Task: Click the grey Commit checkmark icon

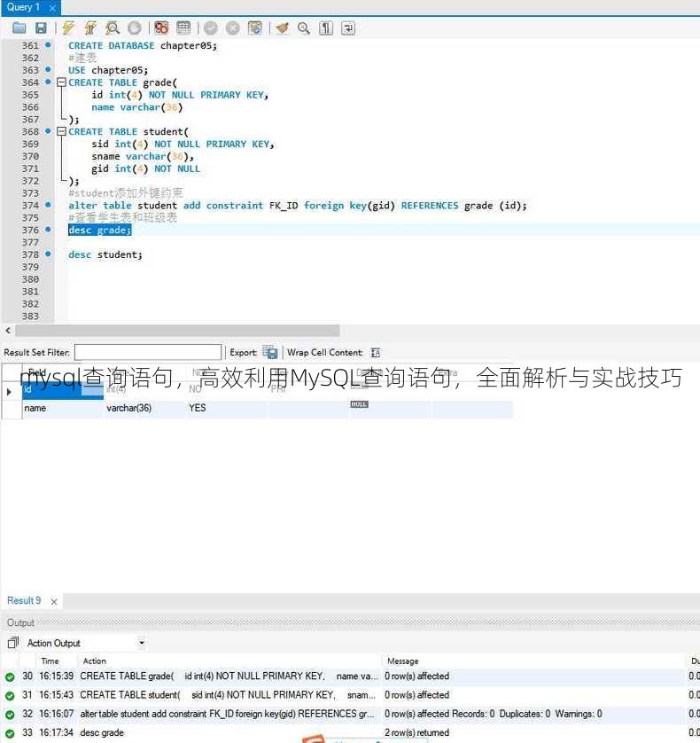Action: (210, 28)
